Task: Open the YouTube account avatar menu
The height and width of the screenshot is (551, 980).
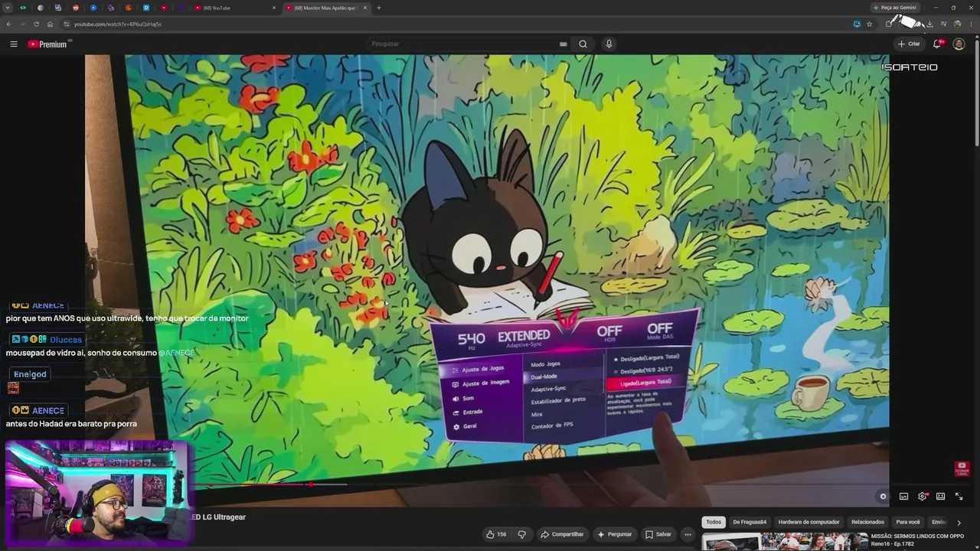Action: (959, 44)
